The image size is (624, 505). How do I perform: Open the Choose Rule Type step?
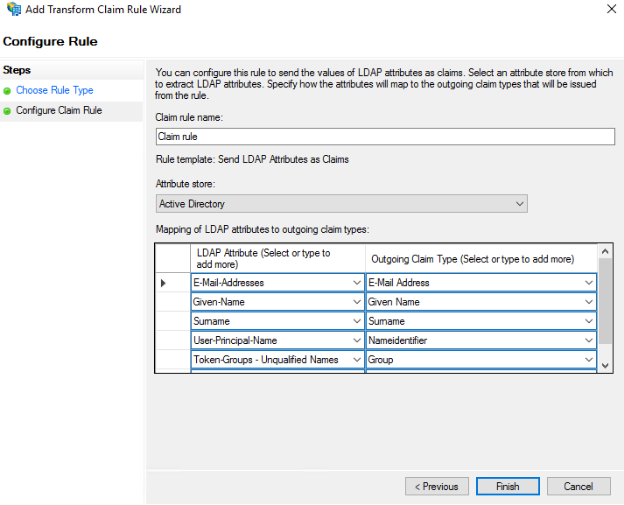click(x=54, y=91)
